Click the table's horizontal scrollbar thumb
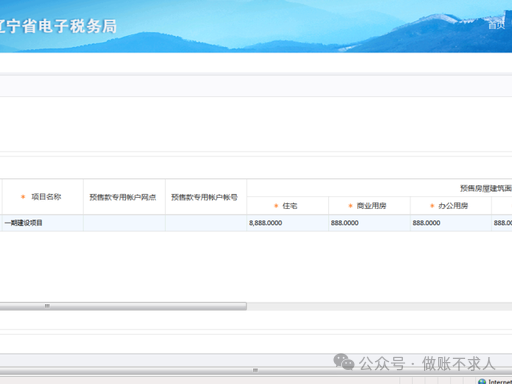512x384 pixels. 123,306
